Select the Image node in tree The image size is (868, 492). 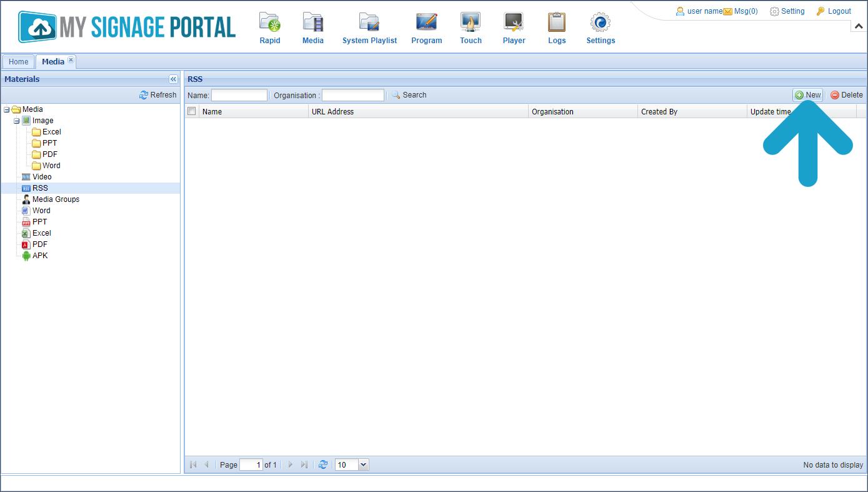pos(37,121)
